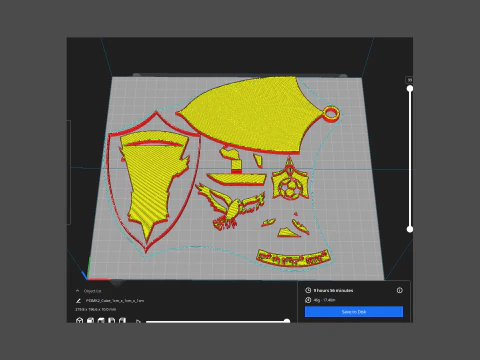
Task: Click the pencil icon to rename the job
Action: 78,301
